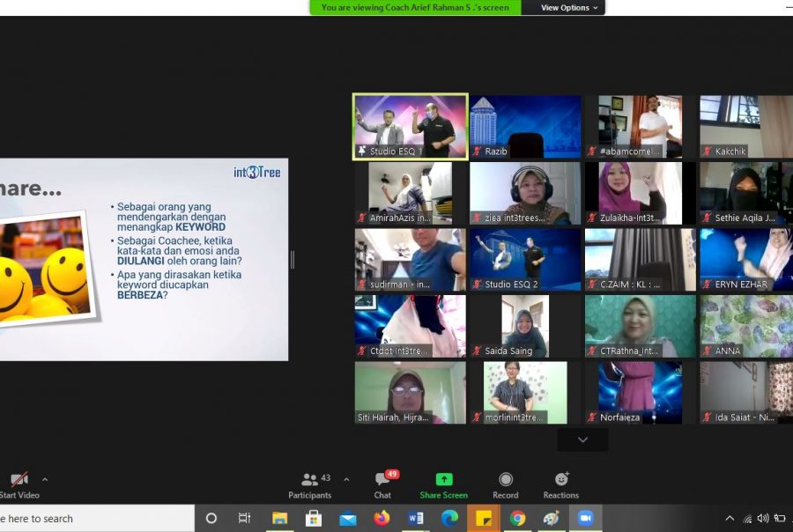Click the screen-sharing notification banner
Image resolution: width=793 pixels, height=532 pixels.
[x=415, y=8]
